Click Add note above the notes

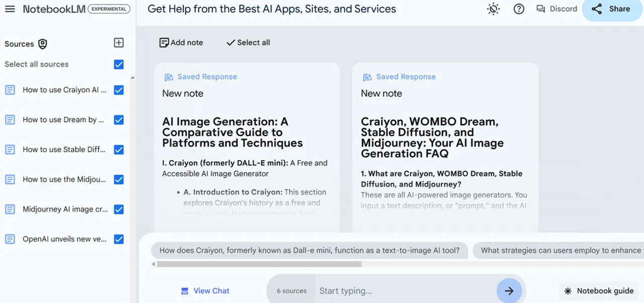pos(181,43)
